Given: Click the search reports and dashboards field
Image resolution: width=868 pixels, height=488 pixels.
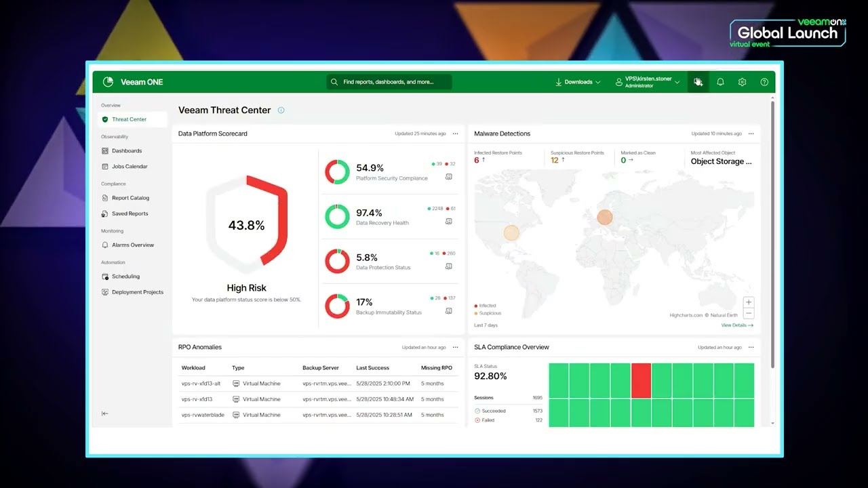Looking at the screenshot, I should pos(389,82).
